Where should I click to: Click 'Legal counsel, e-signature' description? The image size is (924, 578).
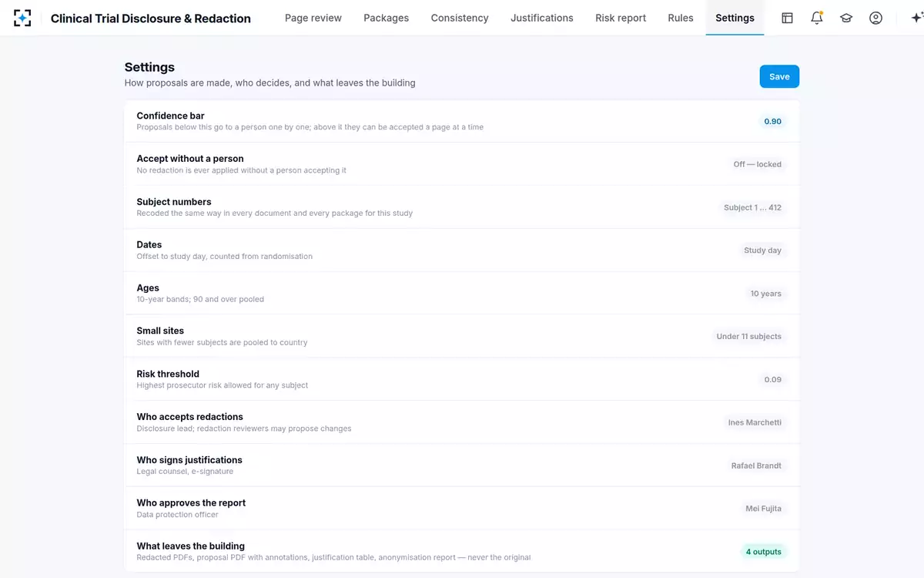click(185, 472)
